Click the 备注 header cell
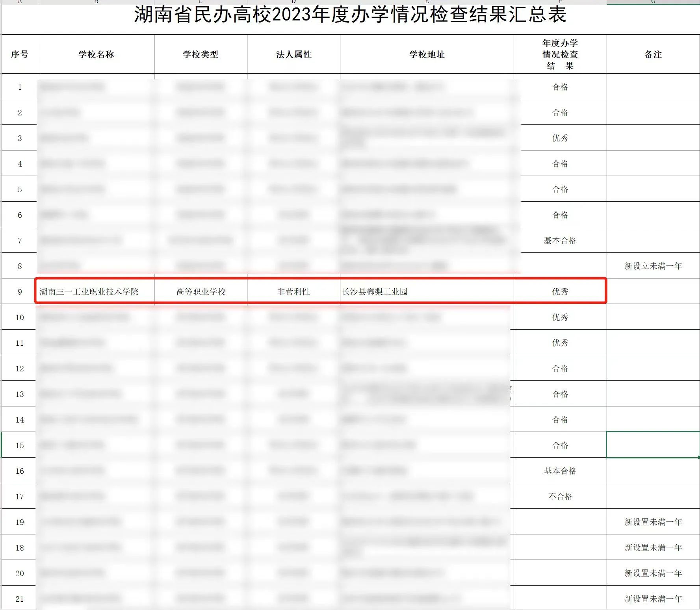 click(653, 54)
